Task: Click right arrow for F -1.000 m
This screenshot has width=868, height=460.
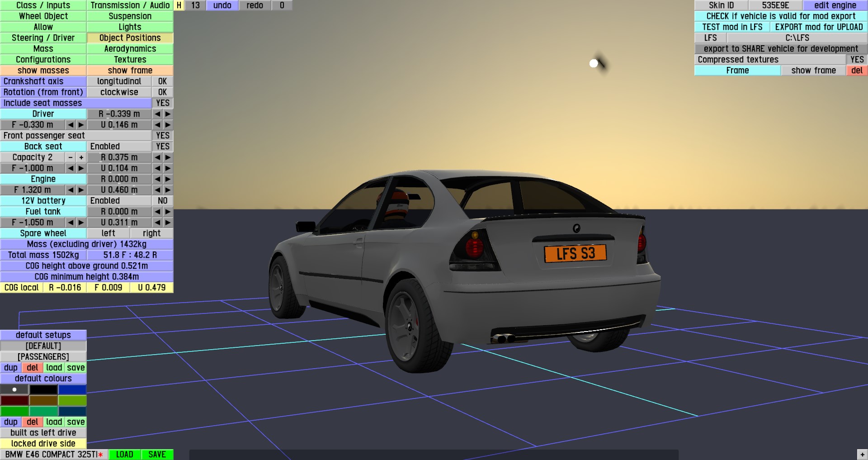Action: pos(81,168)
